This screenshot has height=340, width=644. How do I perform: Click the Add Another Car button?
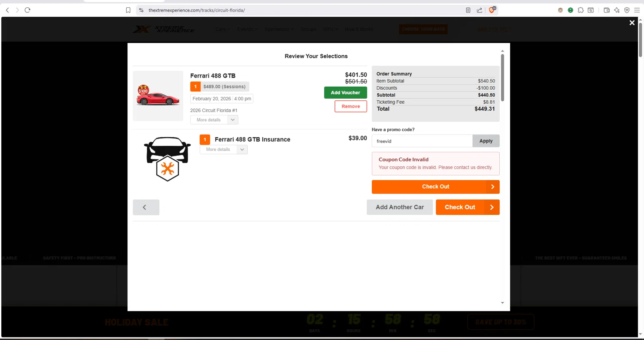400,207
